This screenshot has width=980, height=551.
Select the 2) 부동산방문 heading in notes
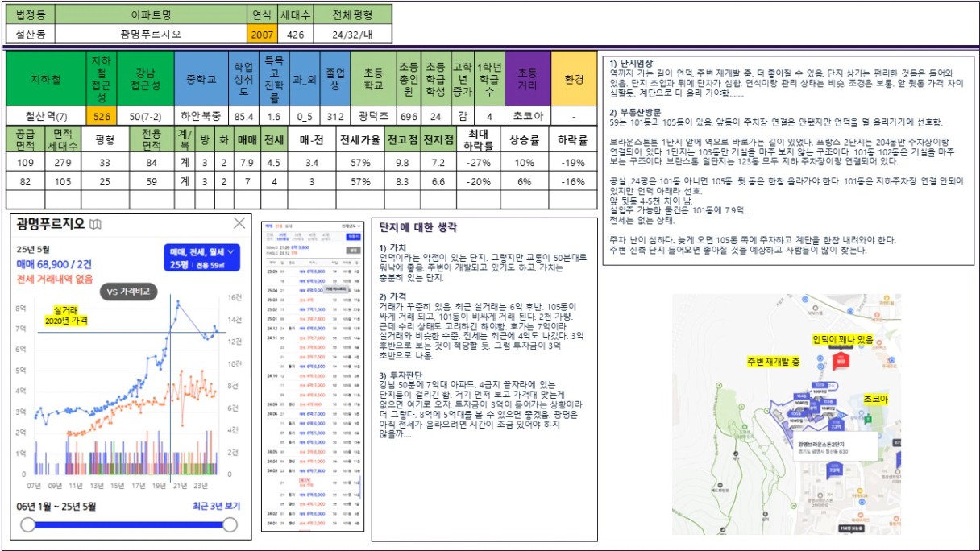[634, 112]
